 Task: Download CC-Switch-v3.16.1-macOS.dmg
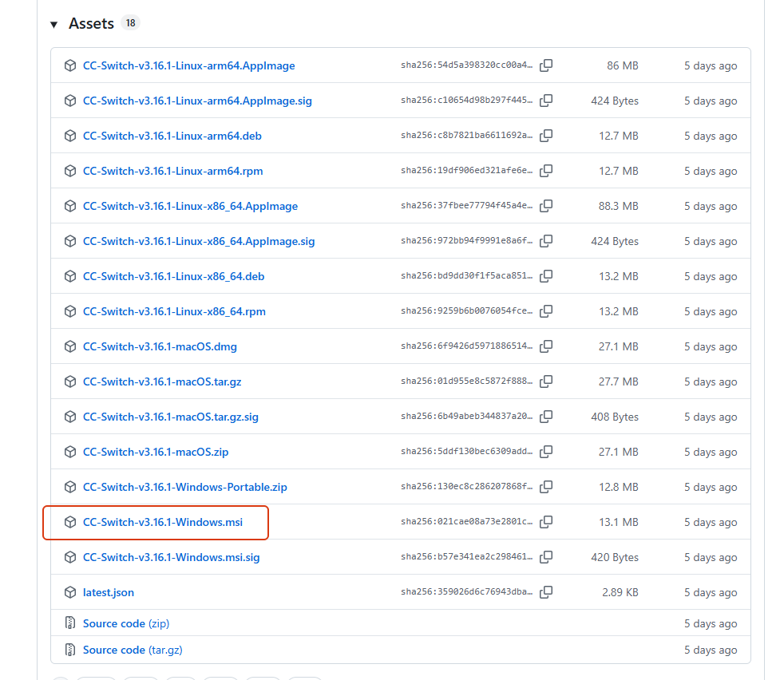click(x=160, y=346)
